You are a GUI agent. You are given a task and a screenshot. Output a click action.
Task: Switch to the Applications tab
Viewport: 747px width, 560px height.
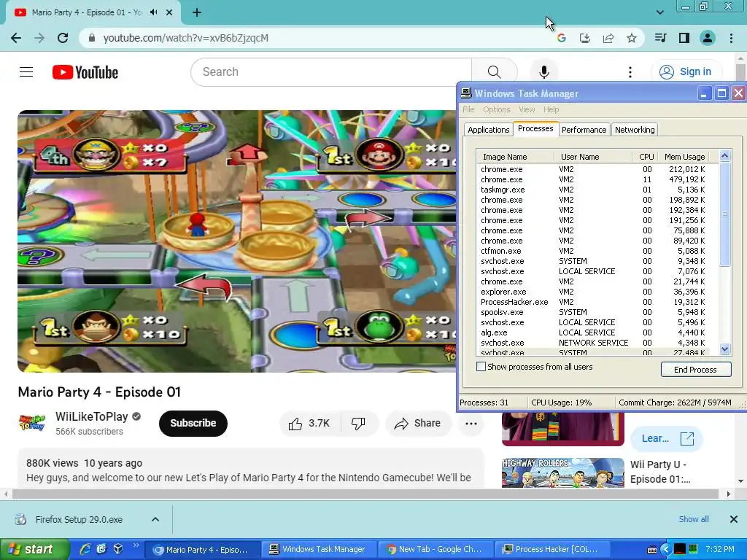click(x=488, y=130)
